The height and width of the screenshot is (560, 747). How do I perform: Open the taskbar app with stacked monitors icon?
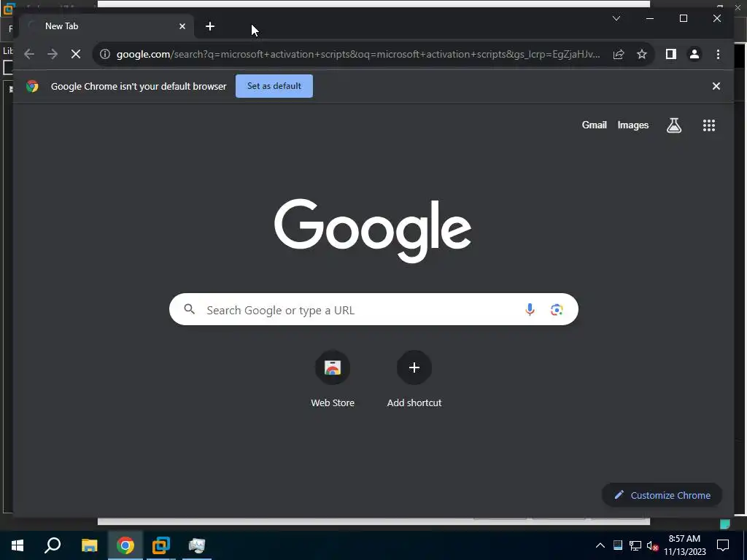[197, 545]
